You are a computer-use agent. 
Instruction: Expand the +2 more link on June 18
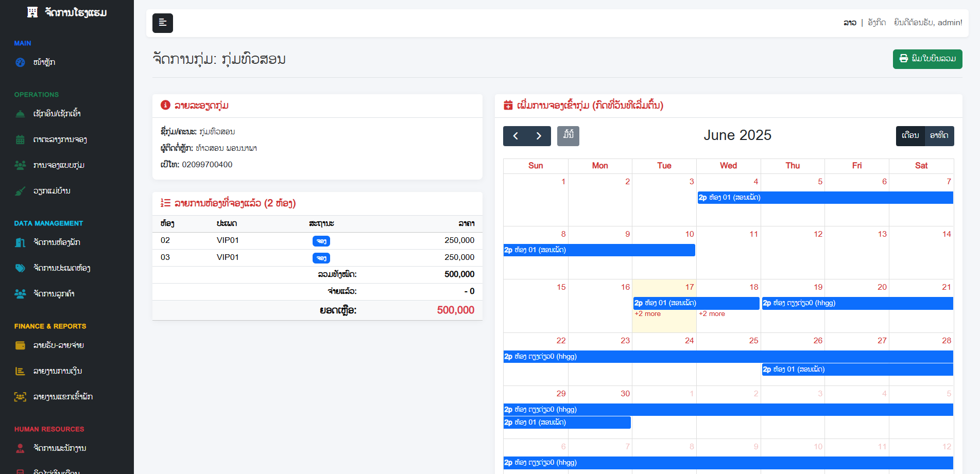(712, 314)
